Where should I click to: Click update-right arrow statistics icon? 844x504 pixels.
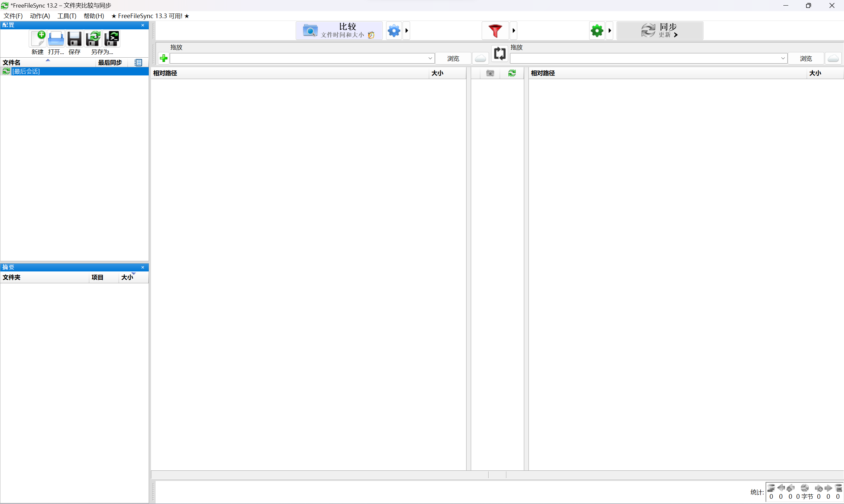[829, 488]
